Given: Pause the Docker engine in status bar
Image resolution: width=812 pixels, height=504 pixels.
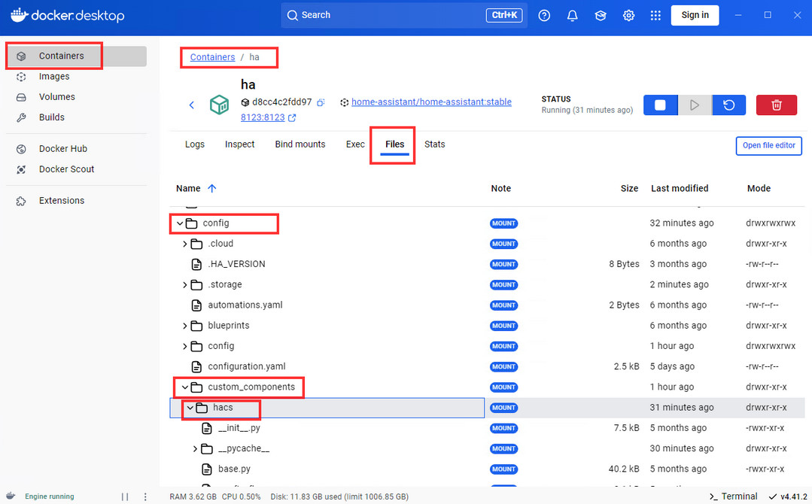Looking at the screenshot, I should point(125,496).
